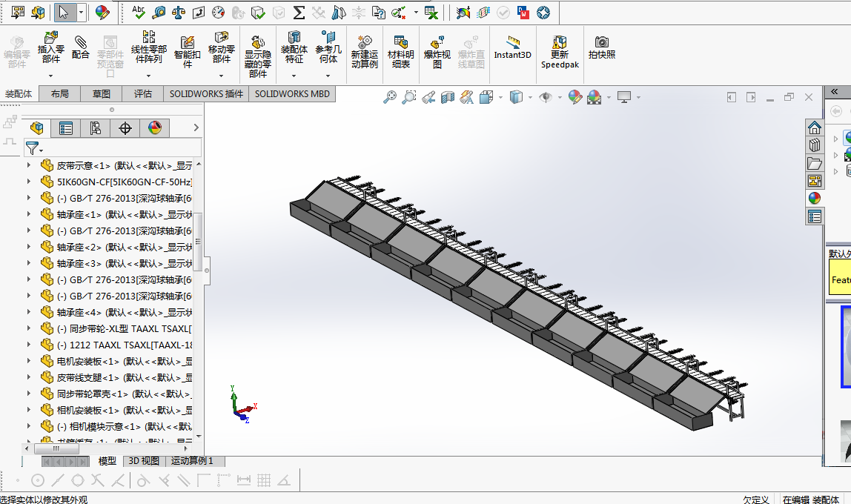
Task: Open the Mass Properties scale icon
Action: 179,13
